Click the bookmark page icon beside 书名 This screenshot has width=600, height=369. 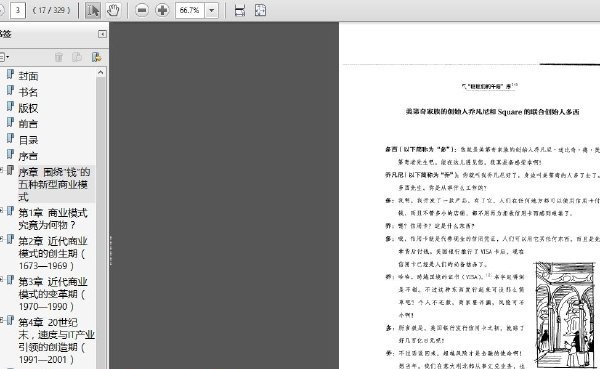pyautogui.click(x=10, y=90)
